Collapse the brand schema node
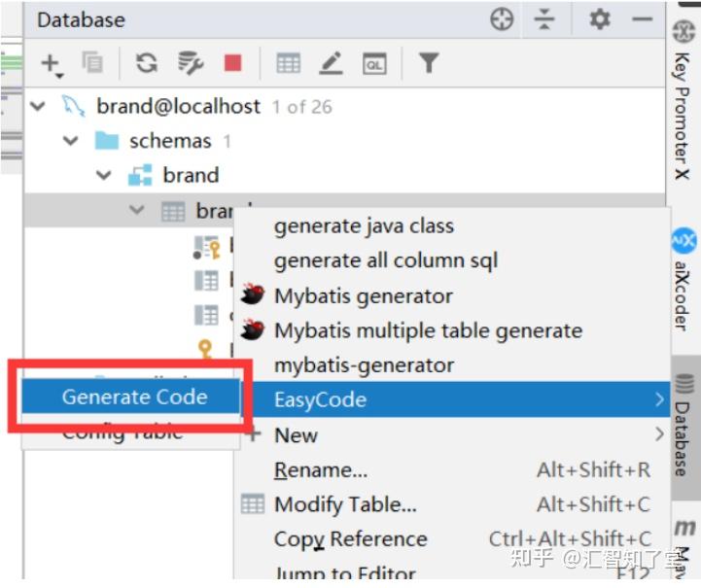701x588 pixels. pos(104,175)
